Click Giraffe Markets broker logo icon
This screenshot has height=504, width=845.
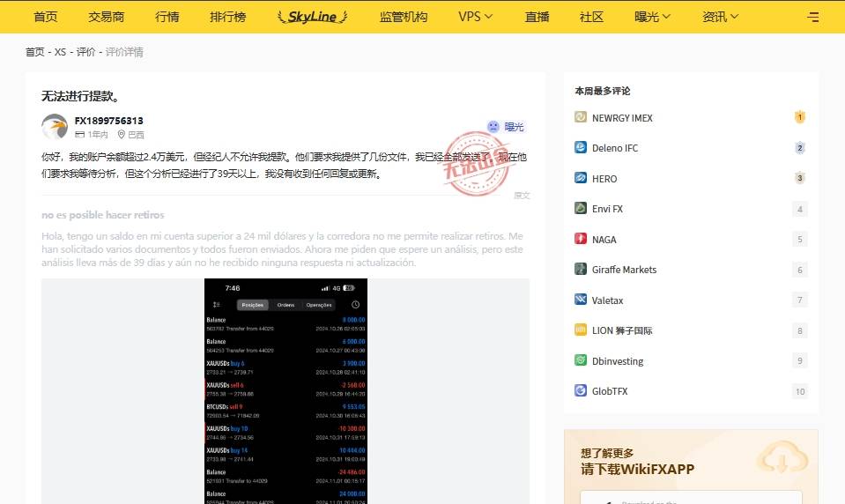[x=581, y=269]
